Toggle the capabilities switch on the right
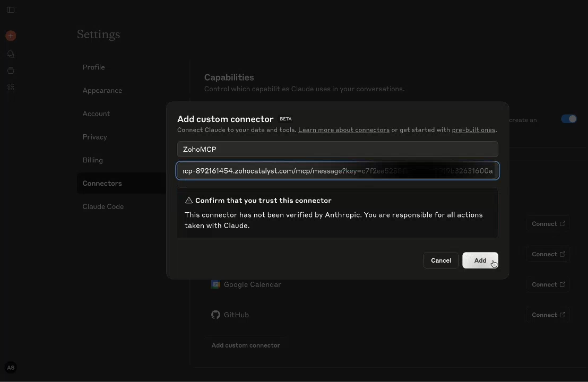The height and width of the screenshot is (382, 588). tap(569, 119)
